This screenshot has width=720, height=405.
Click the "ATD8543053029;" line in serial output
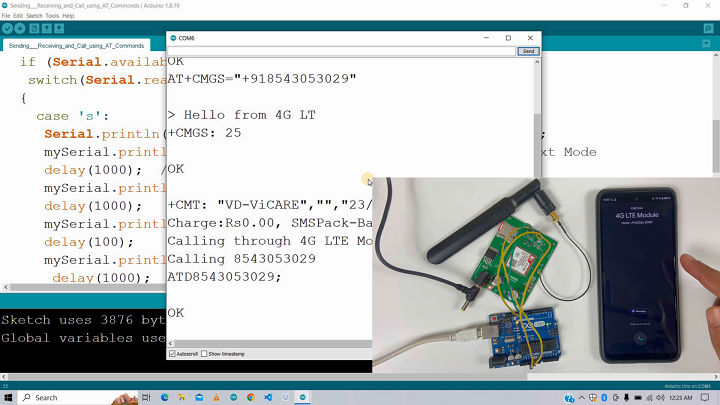pos(224,277)
